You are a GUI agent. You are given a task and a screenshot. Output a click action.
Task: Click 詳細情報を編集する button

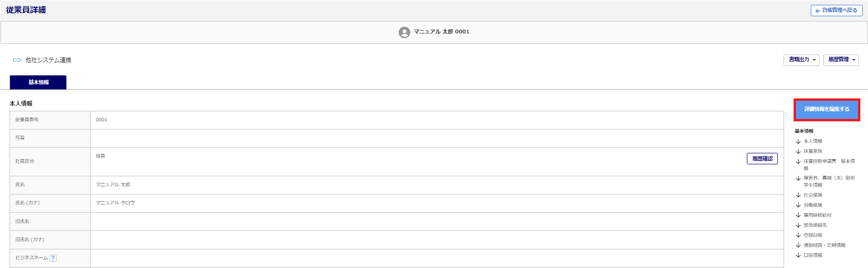827,109
